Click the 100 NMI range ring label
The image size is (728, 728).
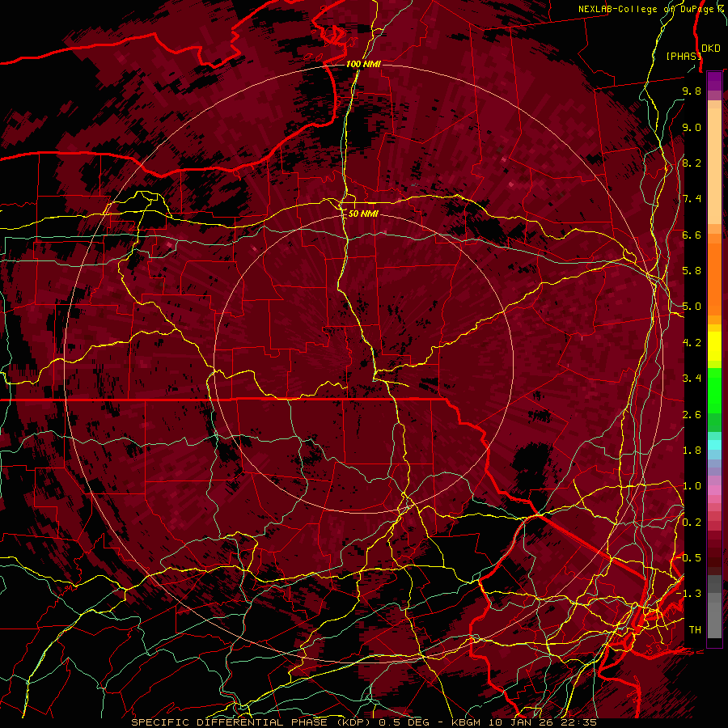[363, 64]
